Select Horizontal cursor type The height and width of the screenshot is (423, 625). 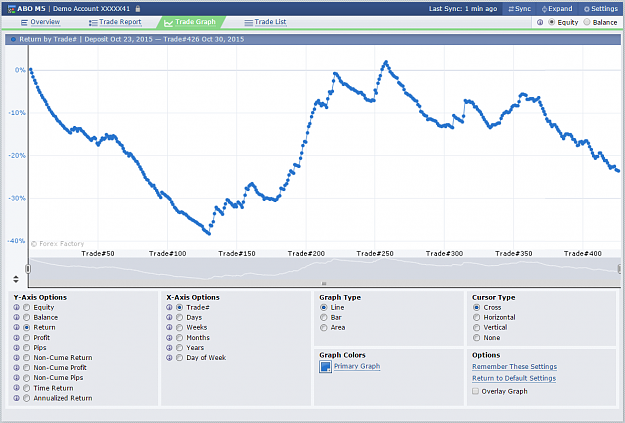(476, 317)
